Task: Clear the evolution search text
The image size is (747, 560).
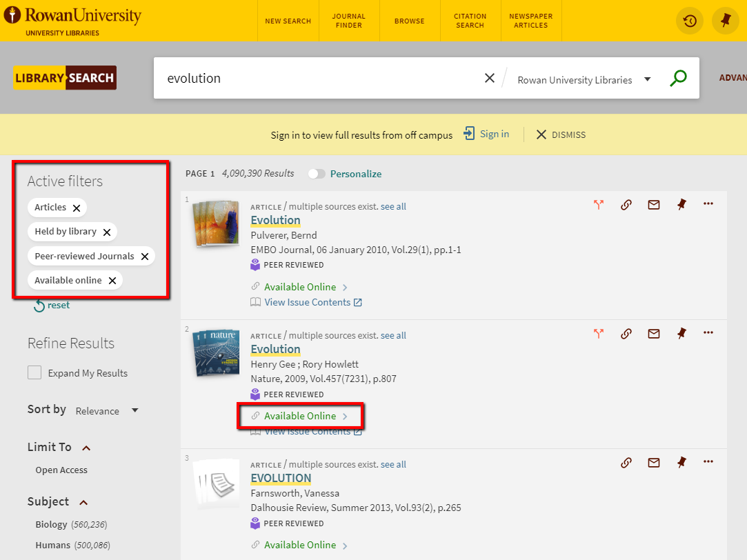Action: pos(489,78)
